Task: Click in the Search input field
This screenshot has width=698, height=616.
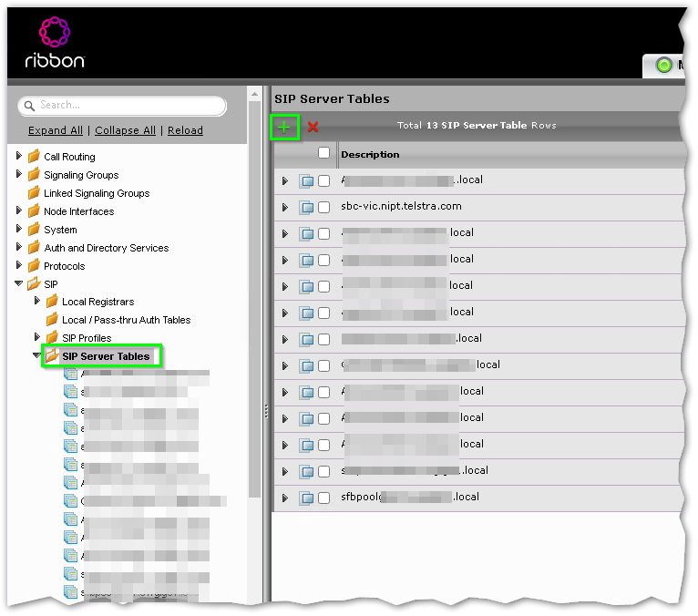Action: click(x=121, y=106)
